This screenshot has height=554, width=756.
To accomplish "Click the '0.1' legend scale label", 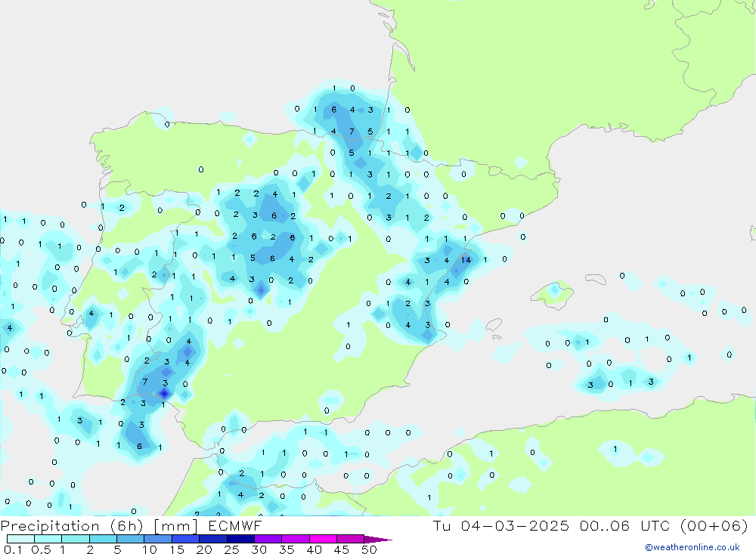I will click(x=13, y=549).
